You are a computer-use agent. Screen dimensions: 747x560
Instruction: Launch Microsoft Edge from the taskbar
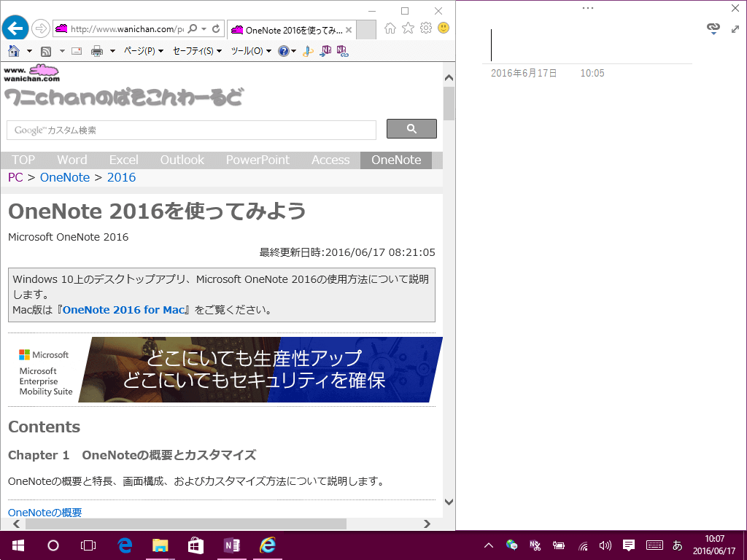click(125, 545)
